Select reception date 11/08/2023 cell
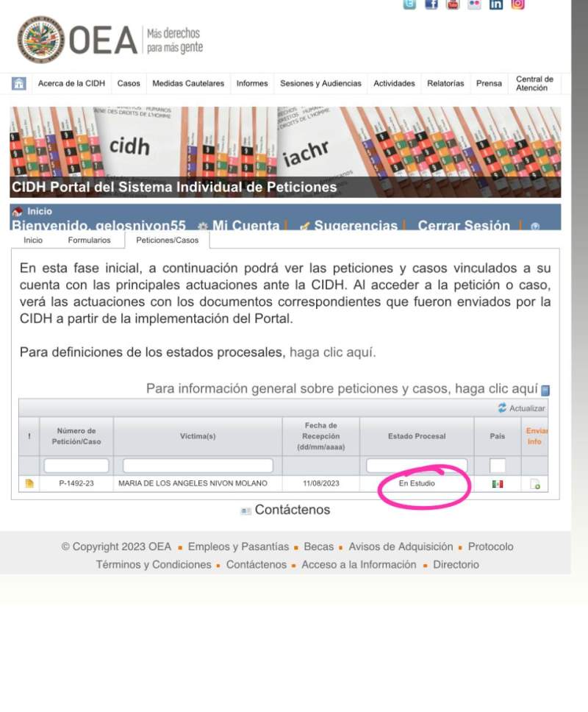 [x=320, y=483]
